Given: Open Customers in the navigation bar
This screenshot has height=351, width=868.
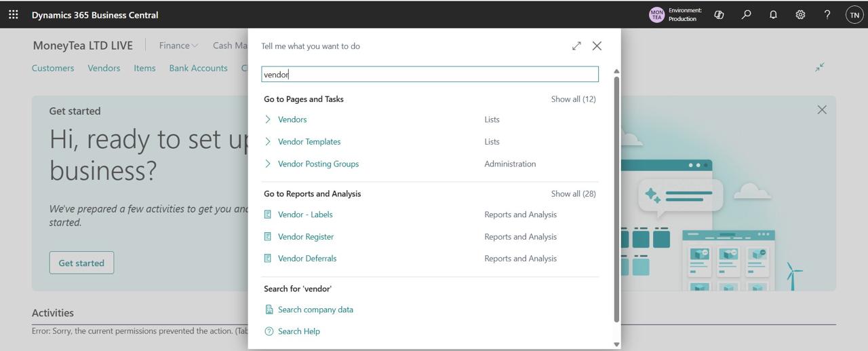Looking at the screenshot, I should click(53, 68).
